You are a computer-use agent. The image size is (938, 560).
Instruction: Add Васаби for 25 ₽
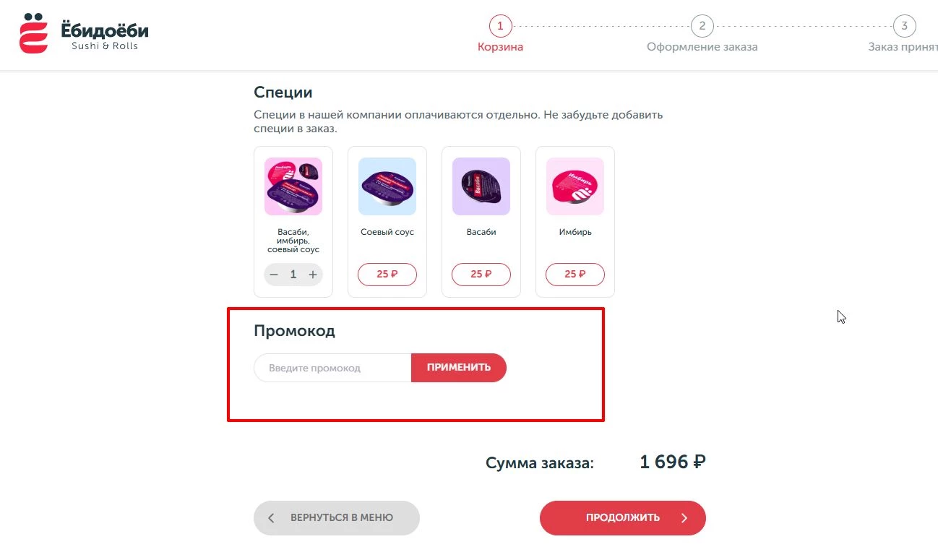coord(481,275)
